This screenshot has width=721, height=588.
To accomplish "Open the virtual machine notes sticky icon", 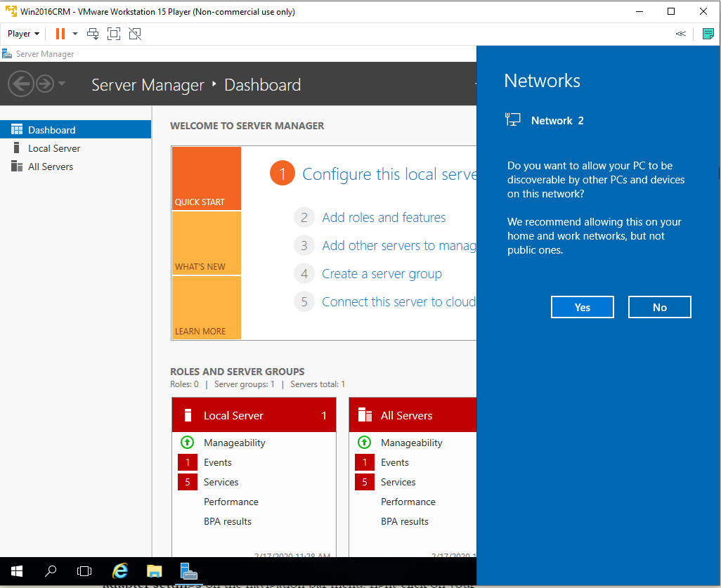I will (708, 33).
